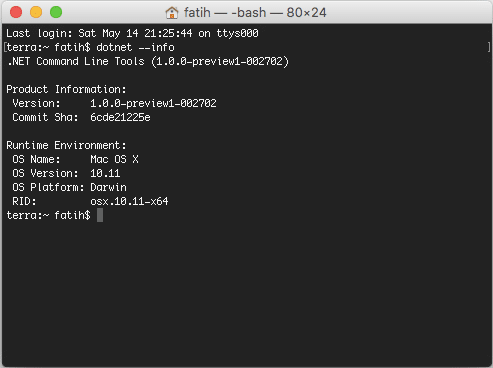This screenshot has width=493, height=368.
Task: Click the "Runtime Environment:" heading
Action: click(66, 145)
